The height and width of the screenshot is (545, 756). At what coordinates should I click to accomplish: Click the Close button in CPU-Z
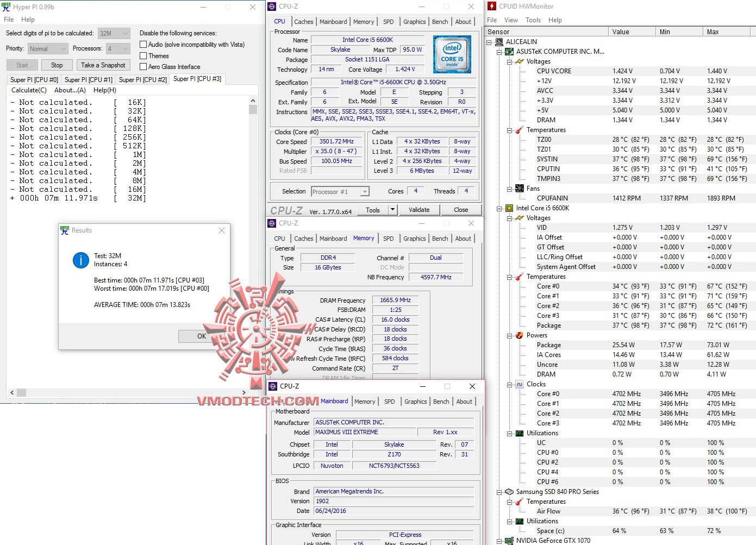pyautogui.click(x=461, y=210)
